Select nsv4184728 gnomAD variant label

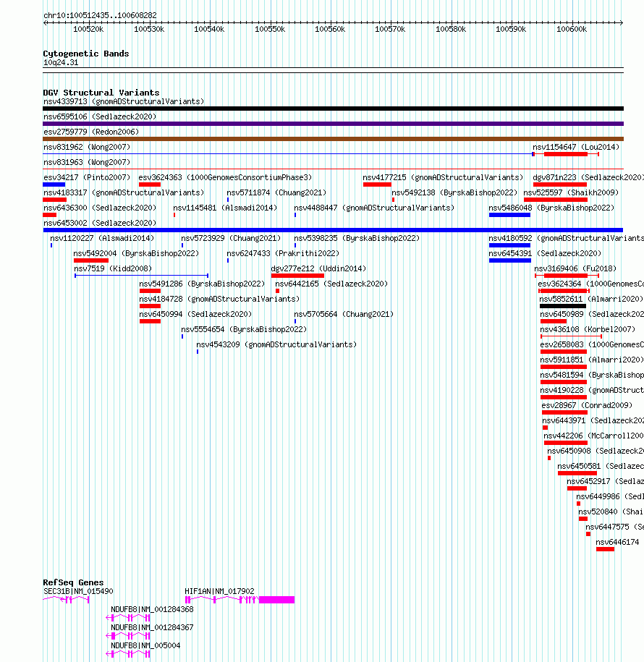(x=219, y=299)
